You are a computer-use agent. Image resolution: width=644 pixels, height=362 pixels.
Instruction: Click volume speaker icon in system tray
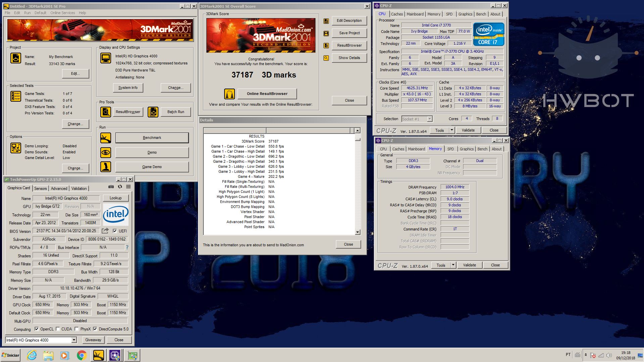(x=609, y=355)
